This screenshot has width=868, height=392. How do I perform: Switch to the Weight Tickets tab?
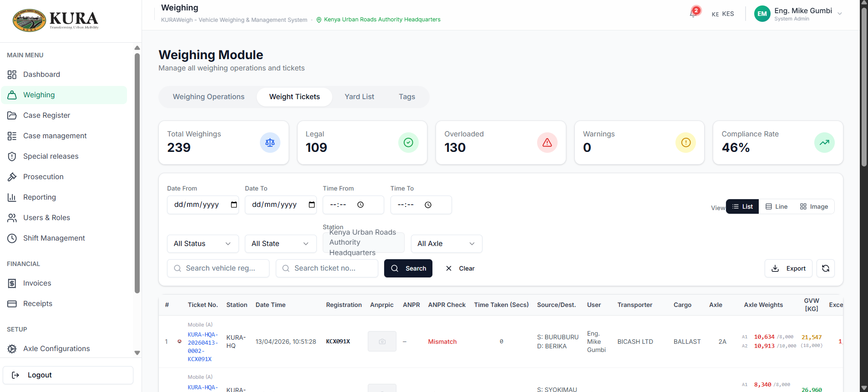[x=294, y=97]
